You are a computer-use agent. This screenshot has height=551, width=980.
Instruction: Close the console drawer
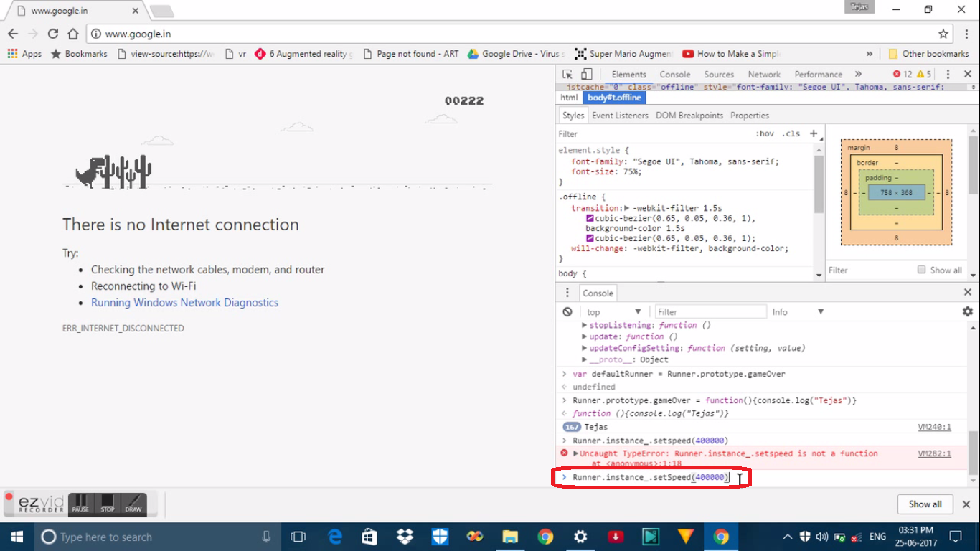pos(967,293)
